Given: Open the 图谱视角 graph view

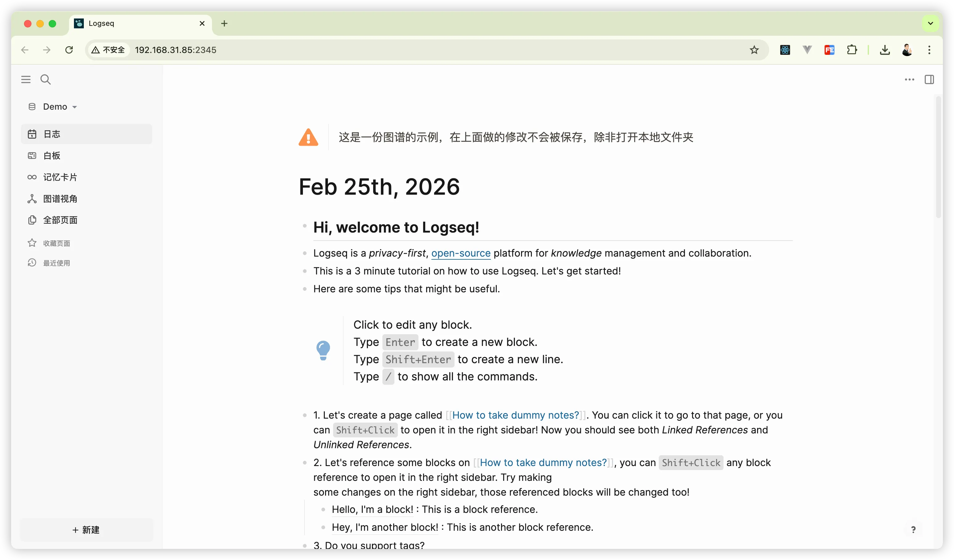Looking at the screenshot, I should pyautogui.click(x=86, y=199).
